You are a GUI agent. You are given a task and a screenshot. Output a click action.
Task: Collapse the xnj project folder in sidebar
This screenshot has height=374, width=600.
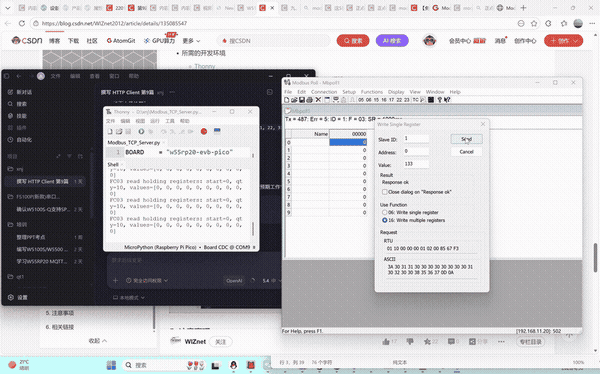pos(15,169)
